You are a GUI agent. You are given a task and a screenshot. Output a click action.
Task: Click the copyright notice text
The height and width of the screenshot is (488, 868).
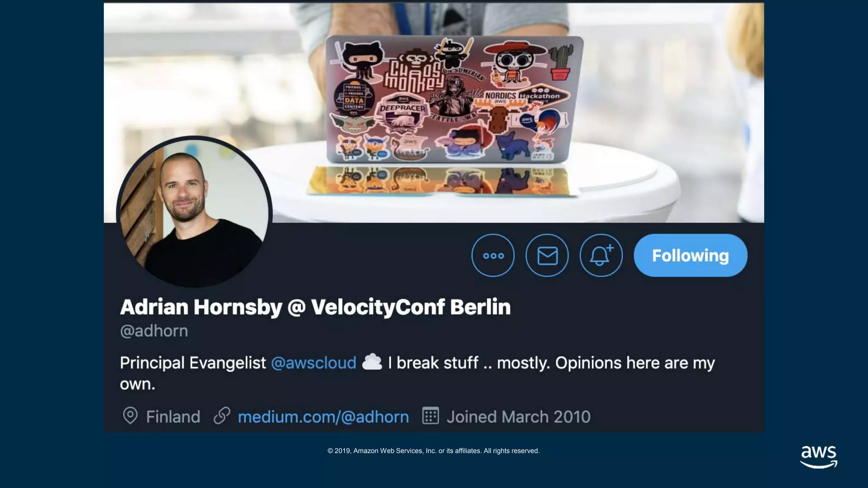[434, 451]
